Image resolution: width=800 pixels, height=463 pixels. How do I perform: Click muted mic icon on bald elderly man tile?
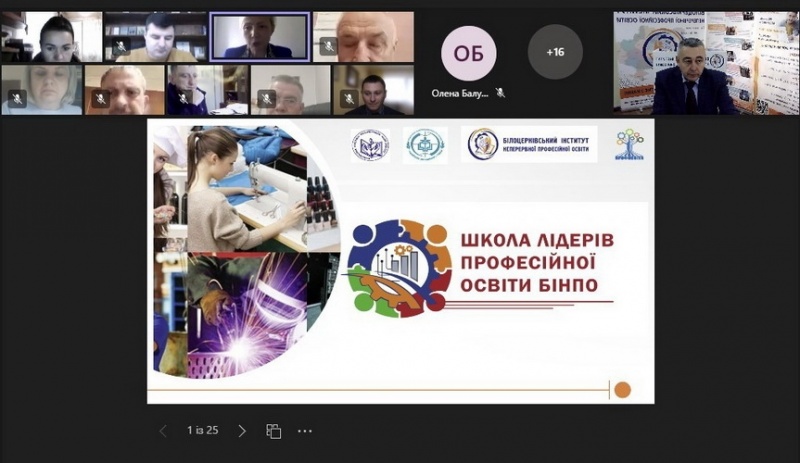tap(329, 47)
